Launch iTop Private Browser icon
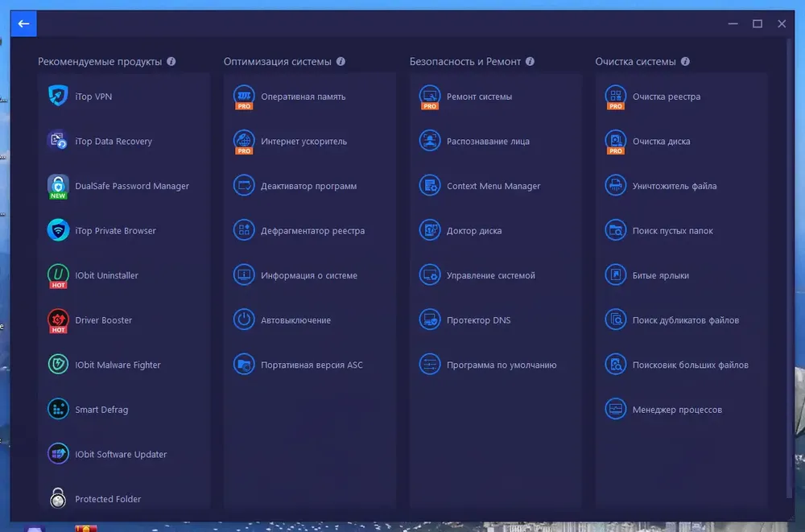This screenshot has width=805, height=532. point(58,230)
